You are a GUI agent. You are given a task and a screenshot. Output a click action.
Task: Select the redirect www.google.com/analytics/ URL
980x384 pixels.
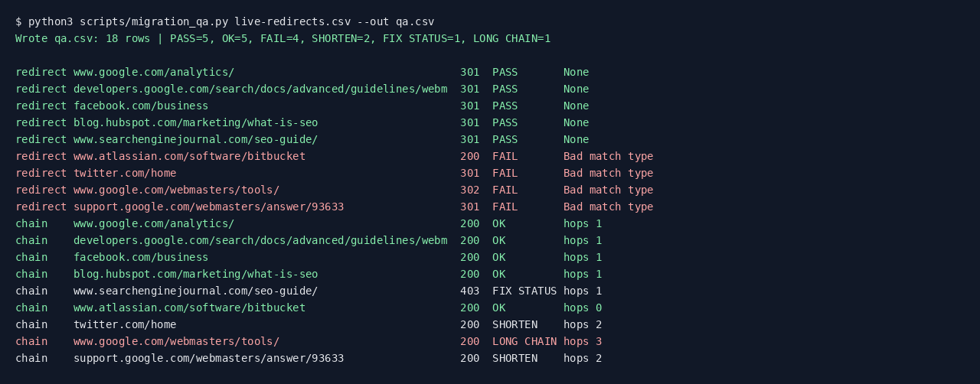coord(154,72)
